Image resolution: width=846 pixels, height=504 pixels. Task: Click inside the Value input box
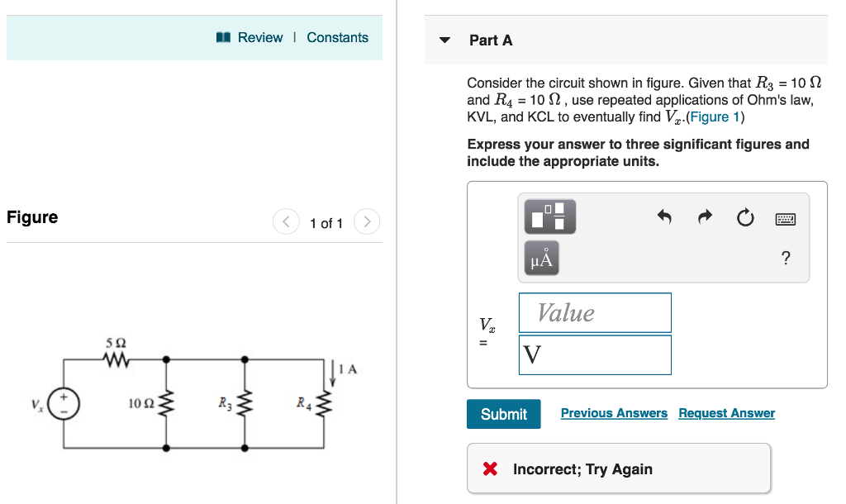click(595, 312)
